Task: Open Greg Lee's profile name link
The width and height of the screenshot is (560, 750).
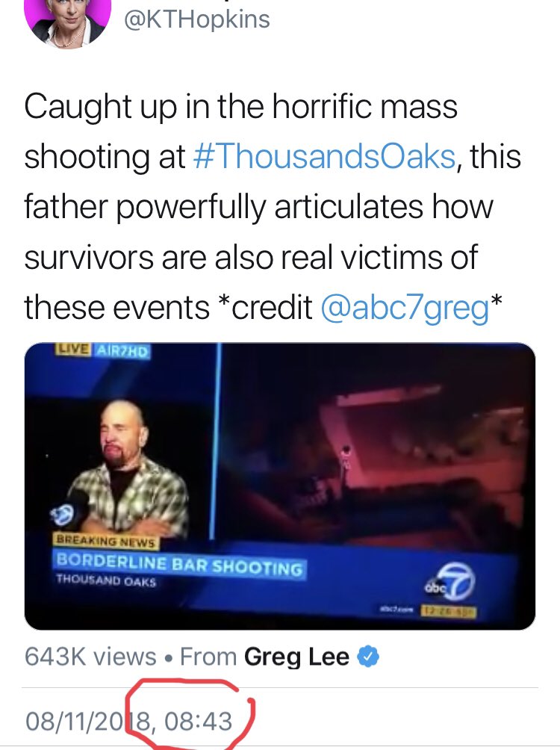Action: coord(296,657)
